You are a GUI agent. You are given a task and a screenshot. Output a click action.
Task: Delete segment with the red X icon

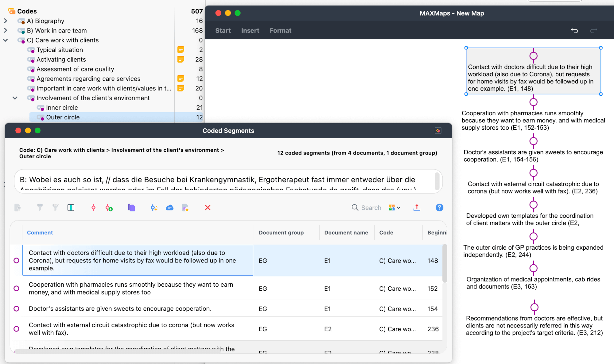(208, 208)
